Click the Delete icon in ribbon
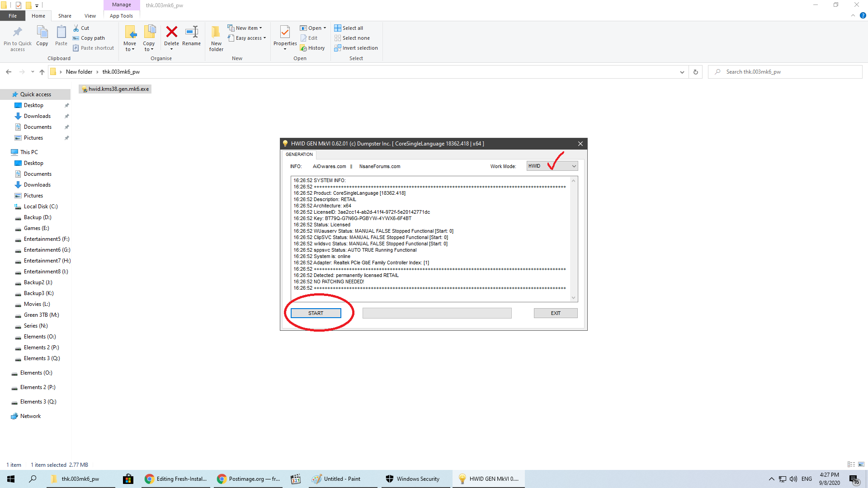This screenshot has width=868, height=488. (171, 33)
